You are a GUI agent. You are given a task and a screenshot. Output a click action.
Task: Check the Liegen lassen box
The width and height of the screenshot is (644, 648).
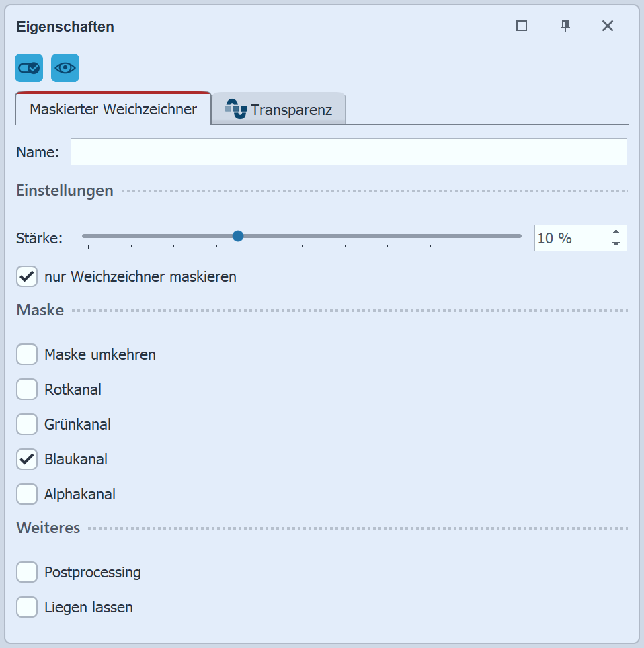tap(27, 608)
